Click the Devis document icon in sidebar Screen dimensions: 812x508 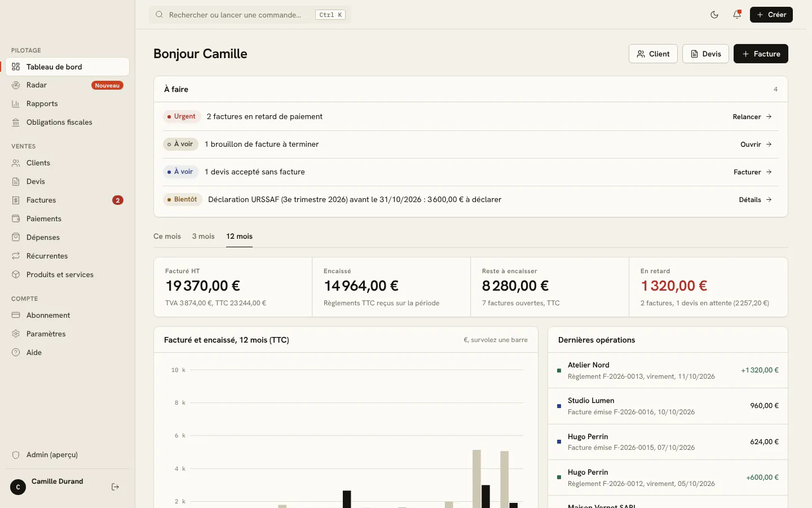[x=16, y=182]
